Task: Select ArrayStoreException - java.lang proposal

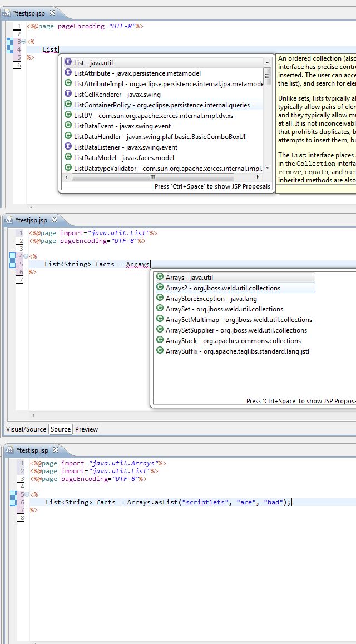Action: tap(235, 299)
